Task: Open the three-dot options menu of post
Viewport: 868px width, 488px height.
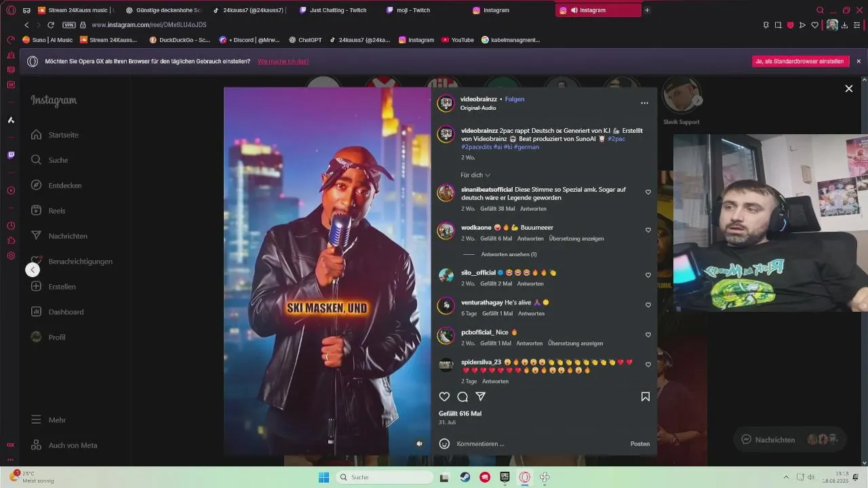Action: pyautogui.click(x=644, y=103)
